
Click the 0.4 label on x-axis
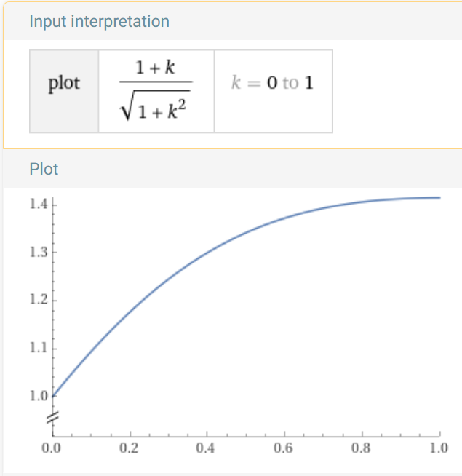pyautogui.click(x=205, y=448)
